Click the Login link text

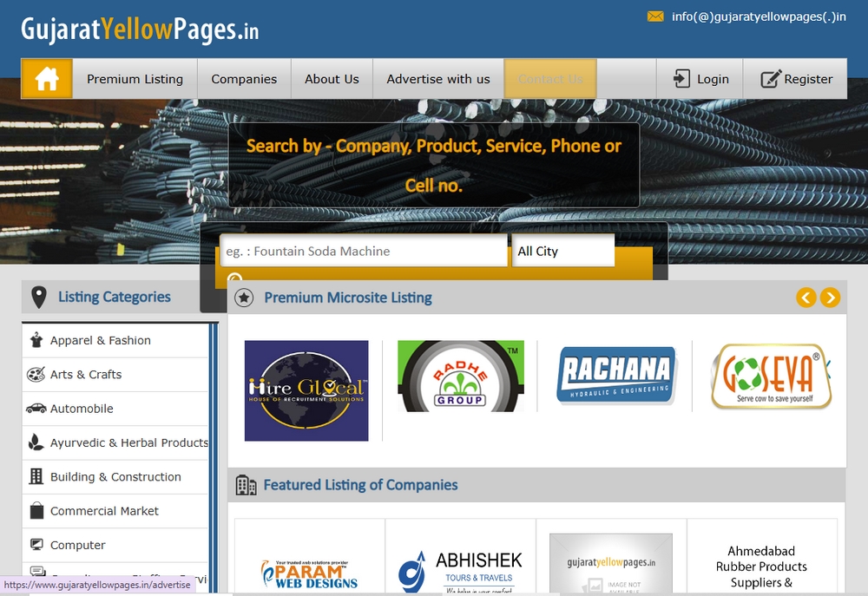713,79
